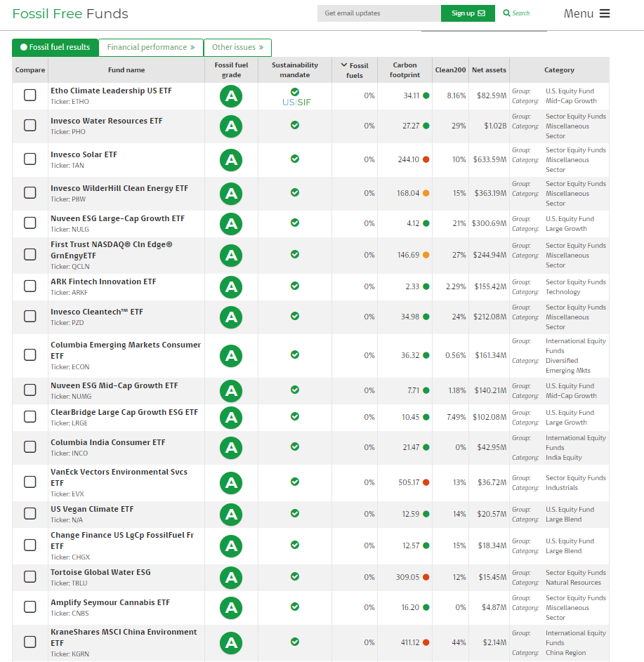Sort by Carbon footprint column header

pyautogui.click(x=405, y=70)
